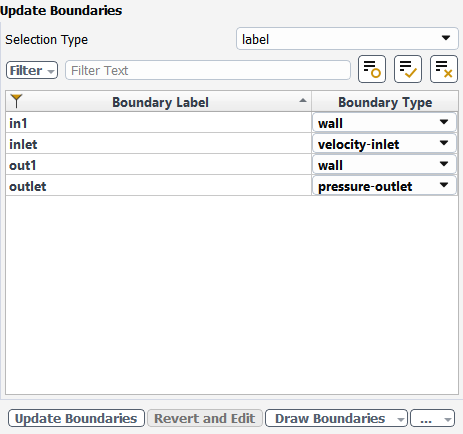This screenshot has height=434, width=463.
Task: Click the deselect all filtered icon
Action: click(x=444, y=69)
